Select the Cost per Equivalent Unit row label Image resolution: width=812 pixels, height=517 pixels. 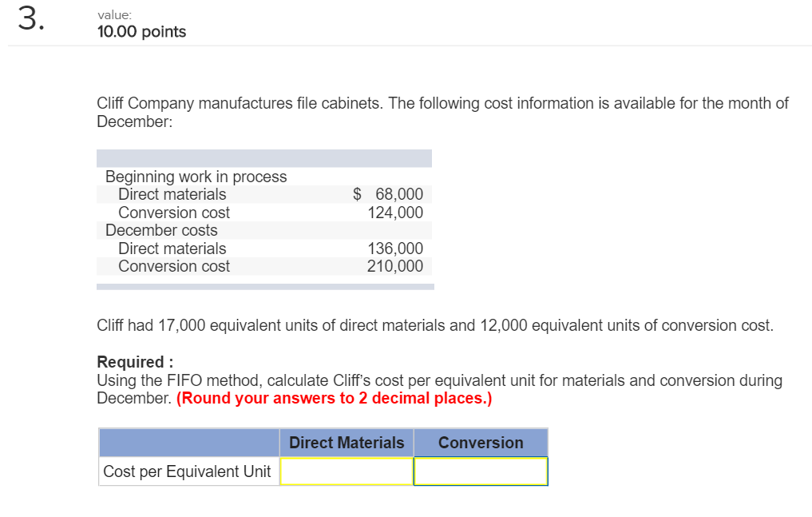(x=188, y=471)
